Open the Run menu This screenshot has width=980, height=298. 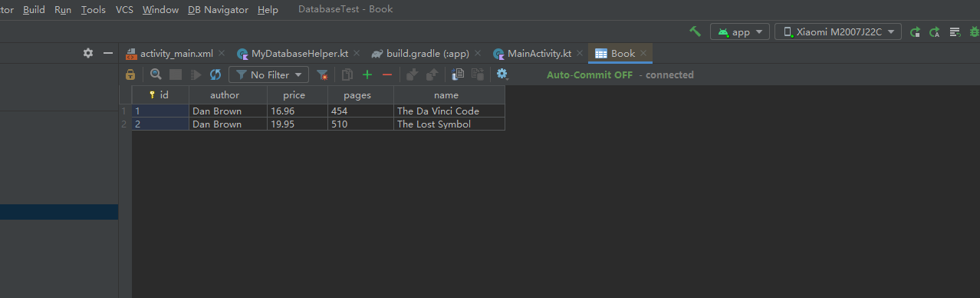point(63,10)
